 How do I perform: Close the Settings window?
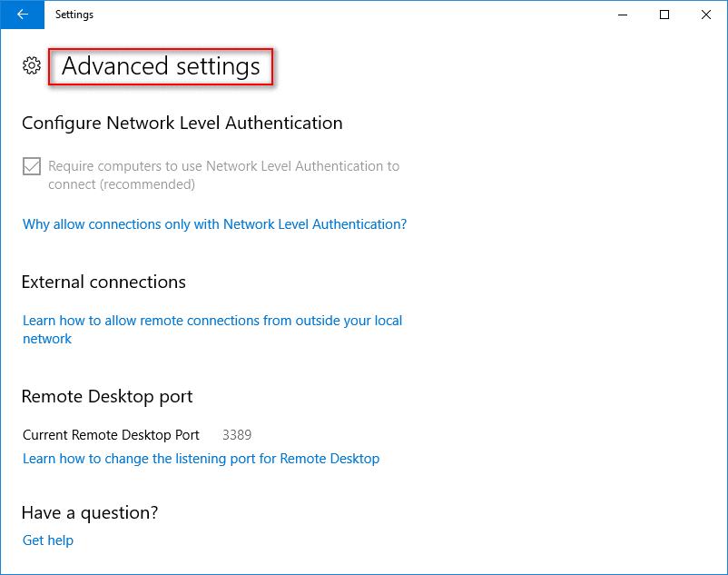[x=705, y=15]
